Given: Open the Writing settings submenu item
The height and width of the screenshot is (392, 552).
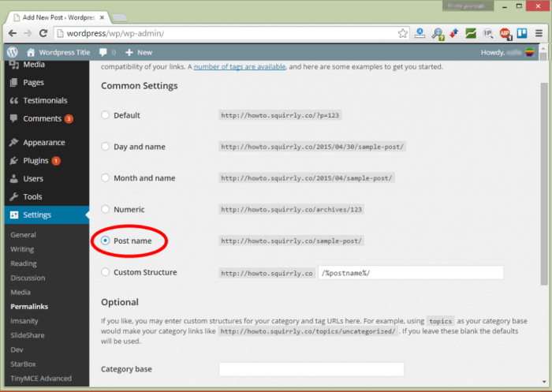Looking at the screenshot, I should 22,249.
